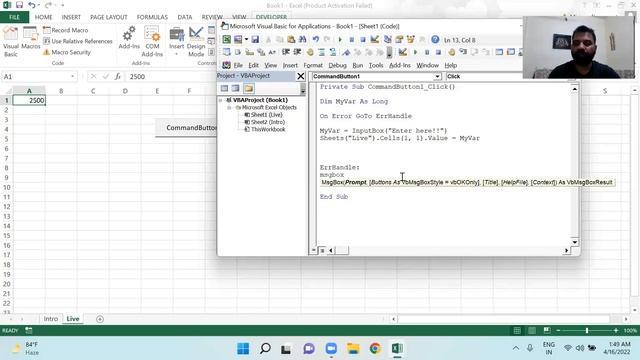This screenshot has width=640, height=360.
Task: Save the VBA project with the floppy disk icon
Action: [255, 40]
